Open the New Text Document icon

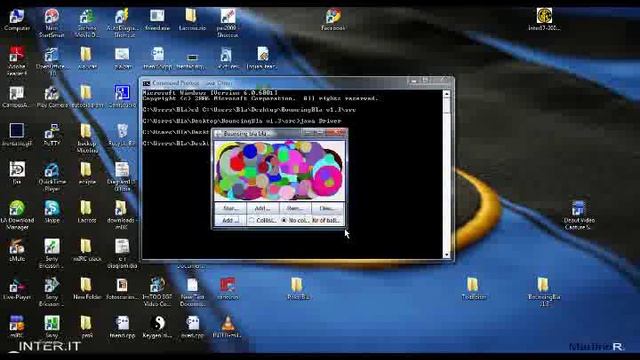[x=192, y=292]
